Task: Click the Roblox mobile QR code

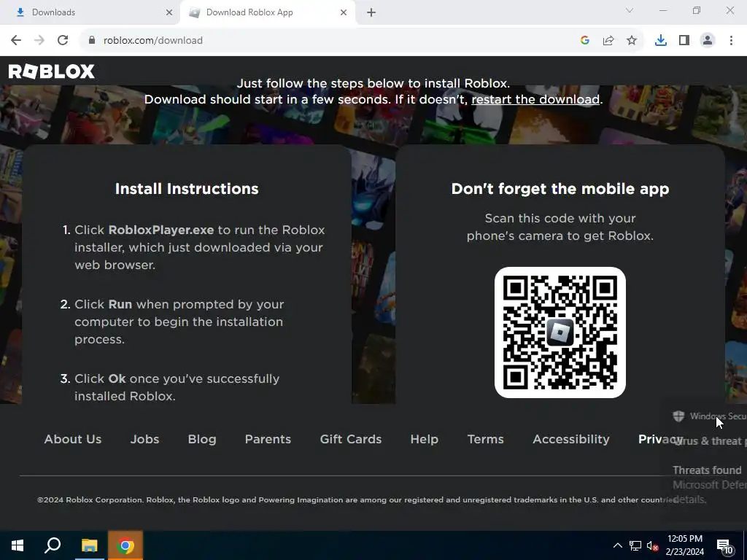Action: pyautogui.click(x=560, y=332)
